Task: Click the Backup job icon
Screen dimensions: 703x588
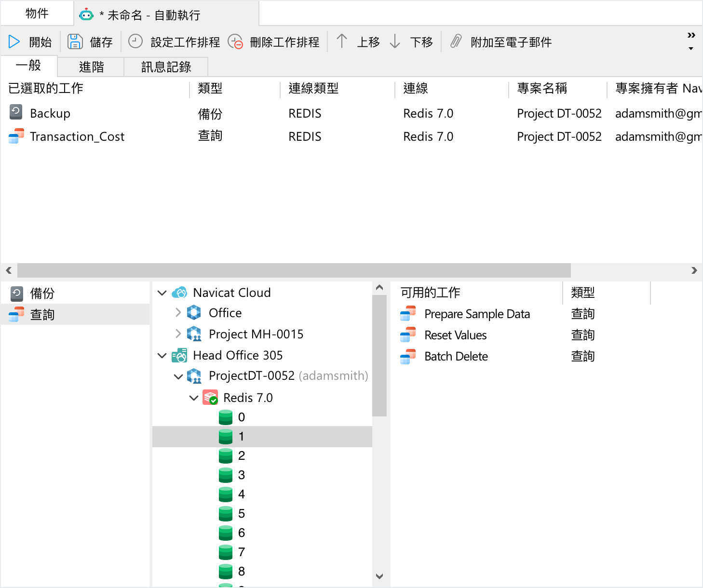Action: coord(16,112)
